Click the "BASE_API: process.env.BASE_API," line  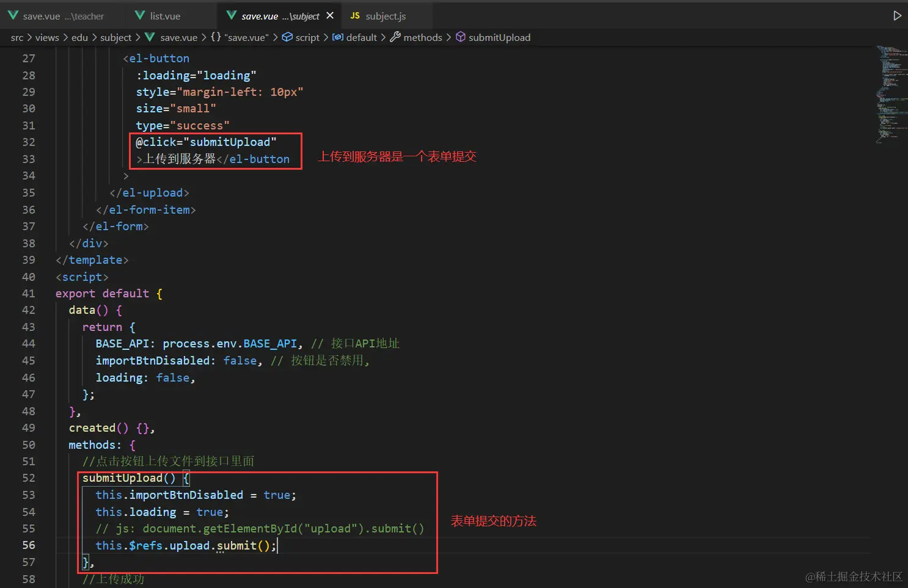199,344
